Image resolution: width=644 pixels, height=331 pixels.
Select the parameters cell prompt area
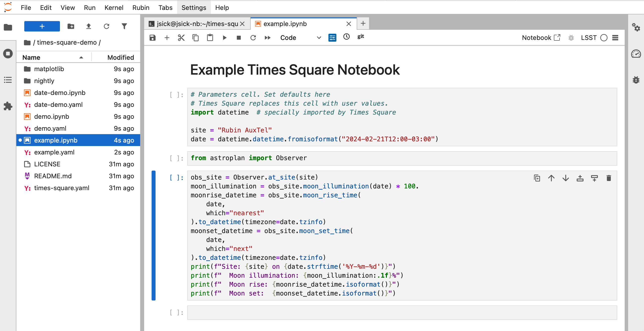177,95
